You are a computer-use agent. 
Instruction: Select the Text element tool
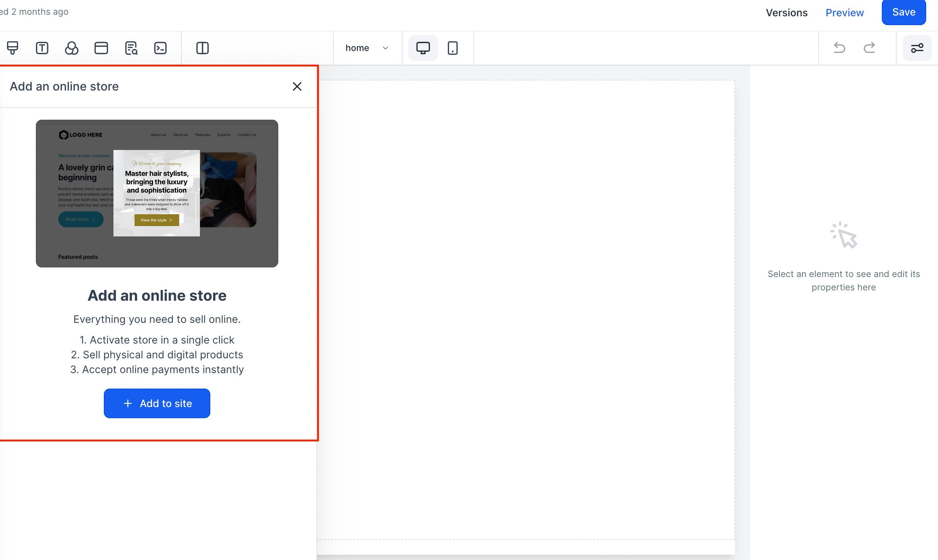pos(42,48)
